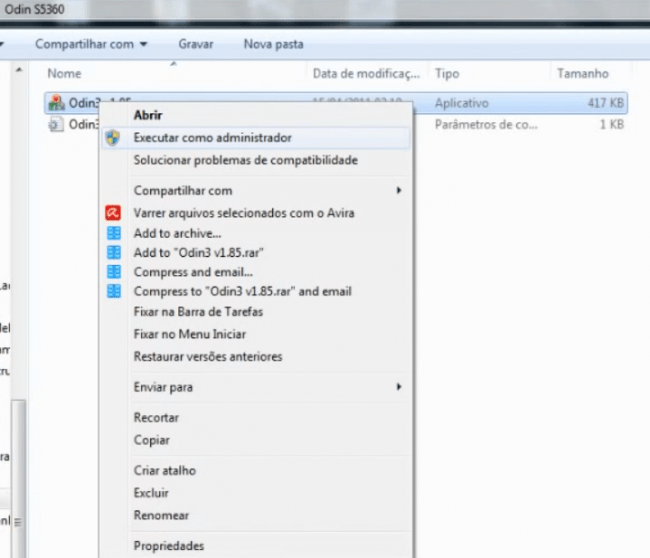Click the WinRAR icon beside Compress and email
The image size is (650, 558).
point(113,272)
